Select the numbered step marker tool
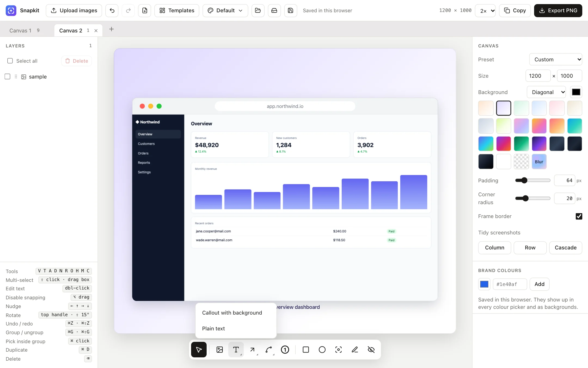The image size is (588, 368). tap(285, 349)
